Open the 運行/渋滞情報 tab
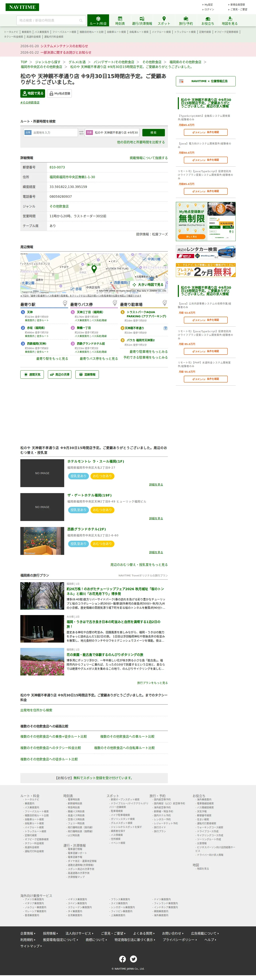 [x=142, y=21]
